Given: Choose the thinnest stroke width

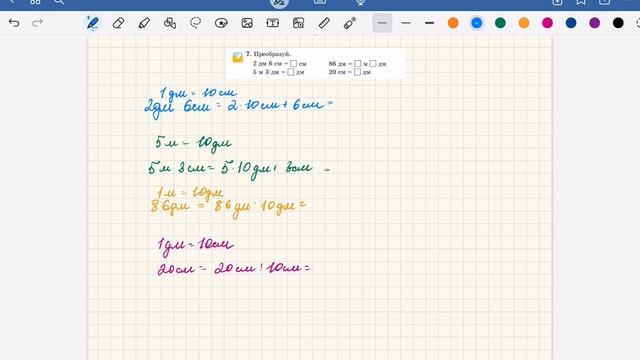Looking at the screenshot, I should click(x=382, y=23).
